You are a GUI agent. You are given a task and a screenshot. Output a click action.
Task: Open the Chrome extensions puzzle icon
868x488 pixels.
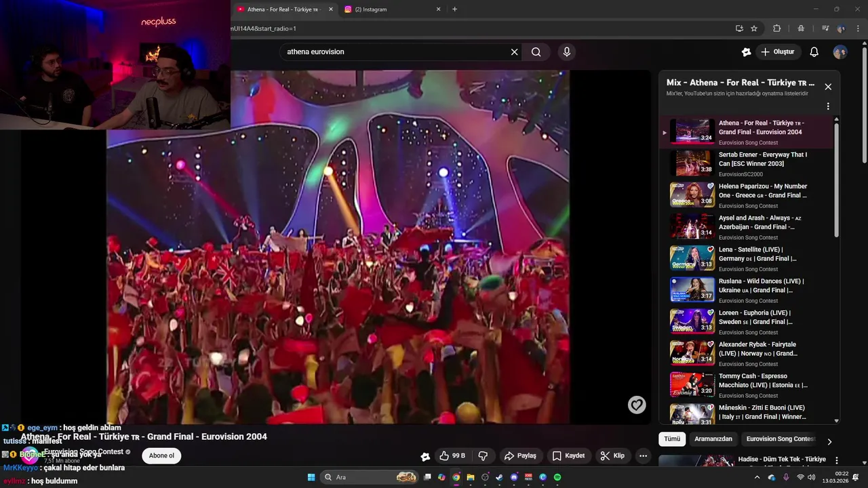pyautogui.click(x=777, y=28)
